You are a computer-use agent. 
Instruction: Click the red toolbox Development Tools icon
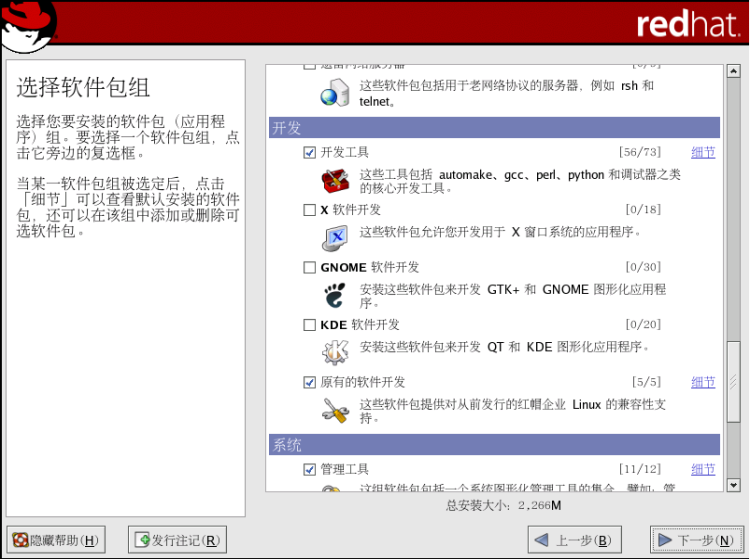tap(335, 181)
